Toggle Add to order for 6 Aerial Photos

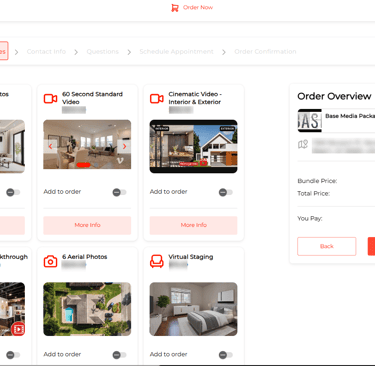[x=119, y=355]
